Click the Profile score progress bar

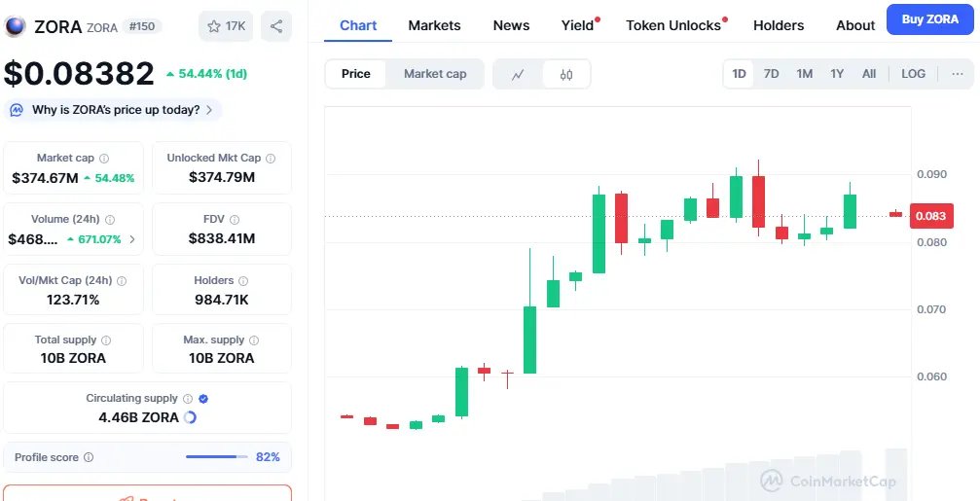pyautogui.click(x=217, y=457)
